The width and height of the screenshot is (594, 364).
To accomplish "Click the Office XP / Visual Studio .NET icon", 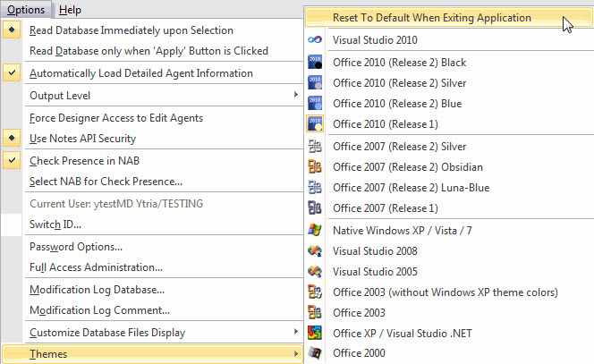I will point(315,334).
